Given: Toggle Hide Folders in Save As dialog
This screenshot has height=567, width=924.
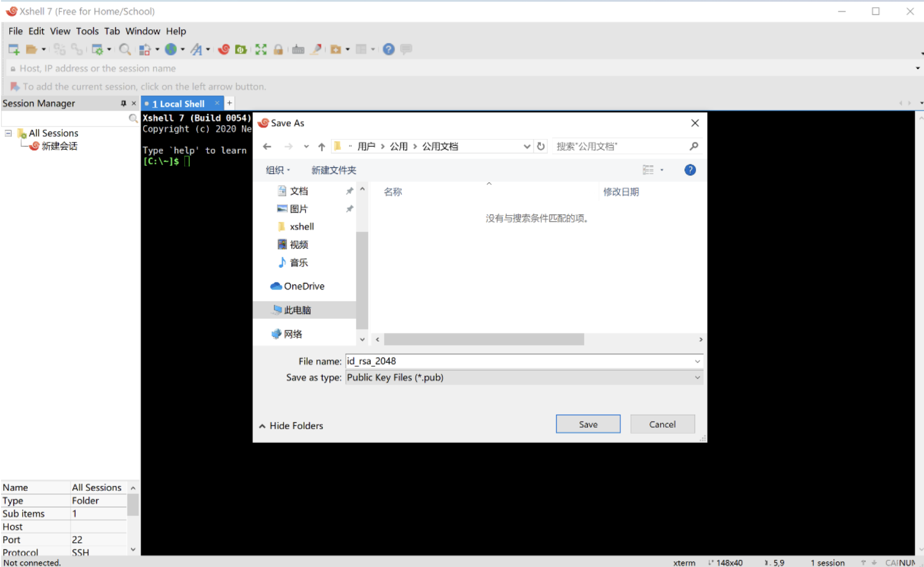Looking at the screenshot, I should coord(291,426).
